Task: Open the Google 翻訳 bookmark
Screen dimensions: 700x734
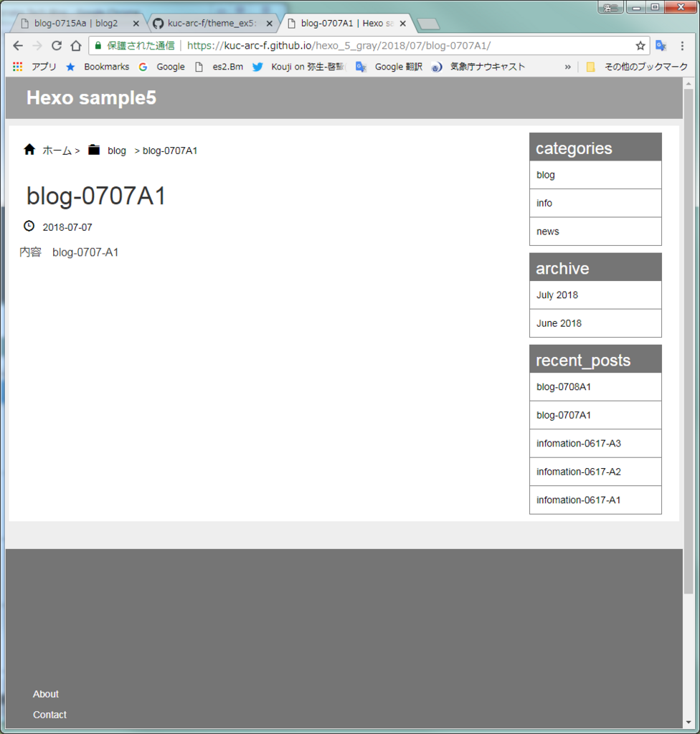Action: tap(389, 67)
